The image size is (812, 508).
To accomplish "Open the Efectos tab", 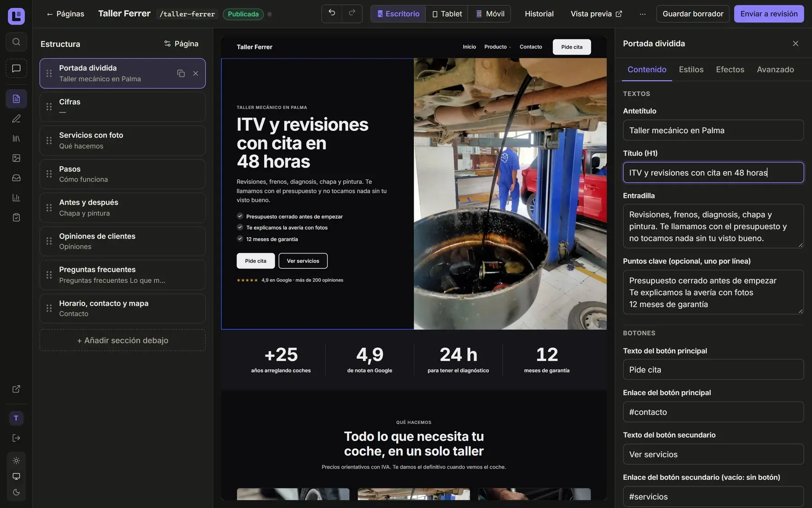I will (x=730, y=70).
